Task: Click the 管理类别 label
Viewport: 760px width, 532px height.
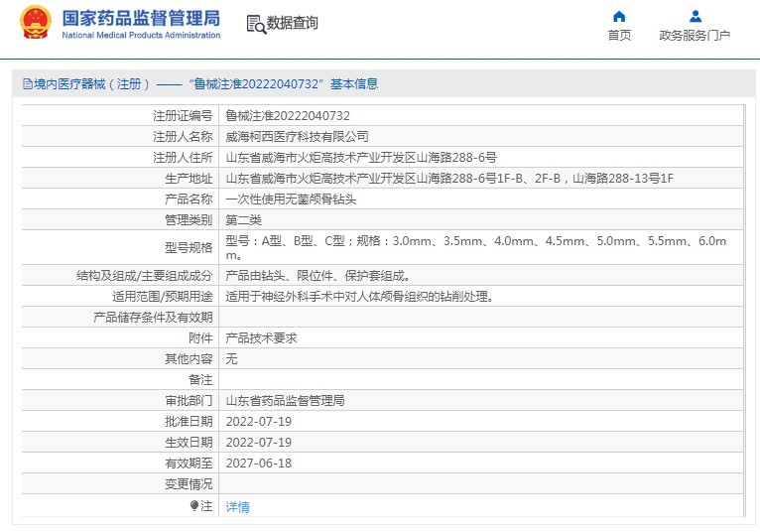Action: click(x=189, y=220)
